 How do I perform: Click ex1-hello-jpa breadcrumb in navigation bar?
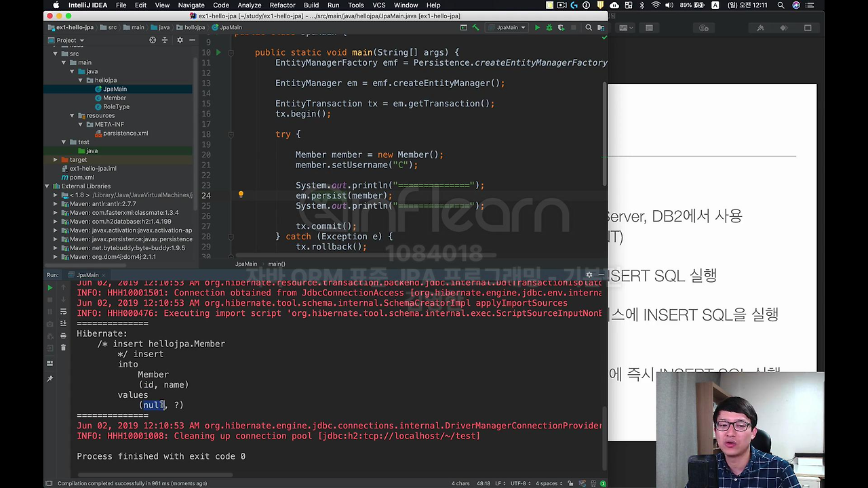click(x=70, y=28)
